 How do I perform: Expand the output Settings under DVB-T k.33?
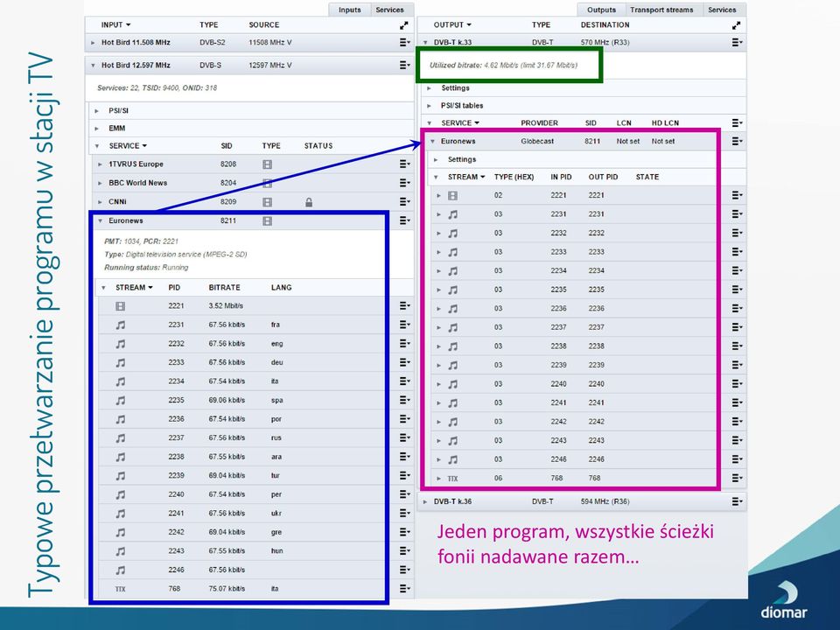coord(429,87)
